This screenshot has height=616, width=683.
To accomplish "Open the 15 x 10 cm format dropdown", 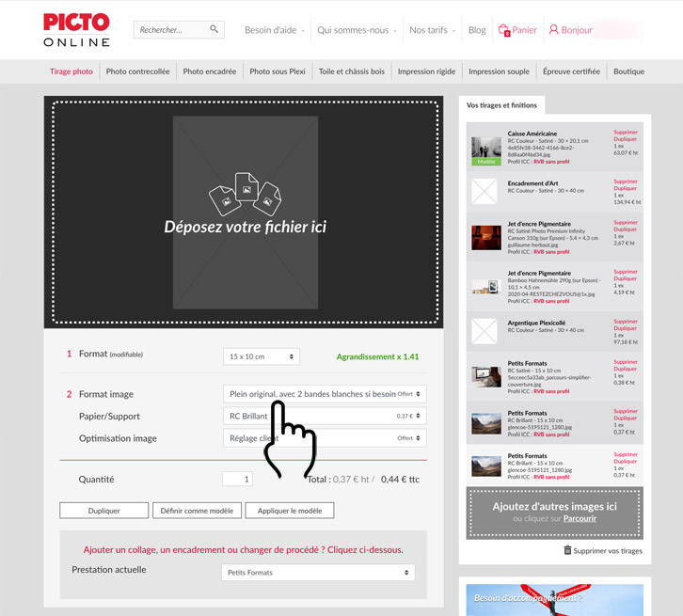I will pyautogui.click(x=262, y=356).
